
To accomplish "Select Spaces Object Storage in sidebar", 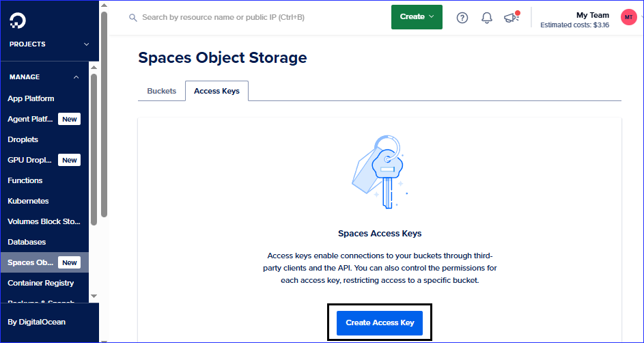I will click(x=44, y=262).
